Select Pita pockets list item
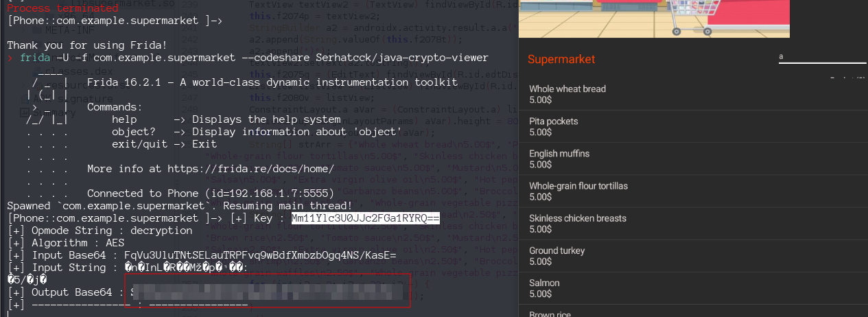 693,126
